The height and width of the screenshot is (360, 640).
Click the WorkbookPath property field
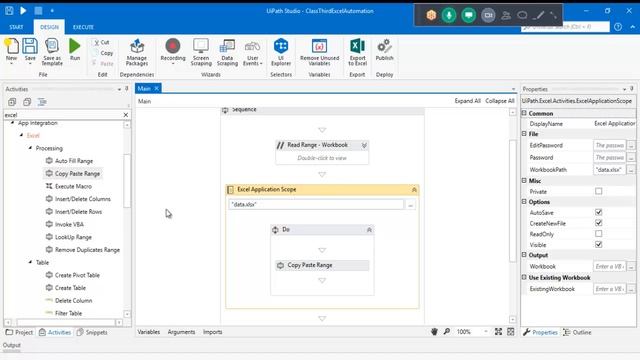click(609, 169)
